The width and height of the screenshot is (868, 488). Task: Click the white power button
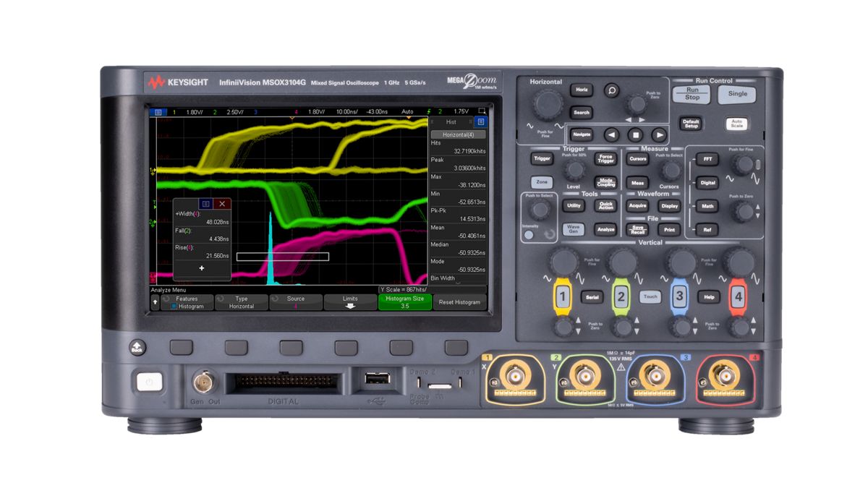[x=150, y=381]
